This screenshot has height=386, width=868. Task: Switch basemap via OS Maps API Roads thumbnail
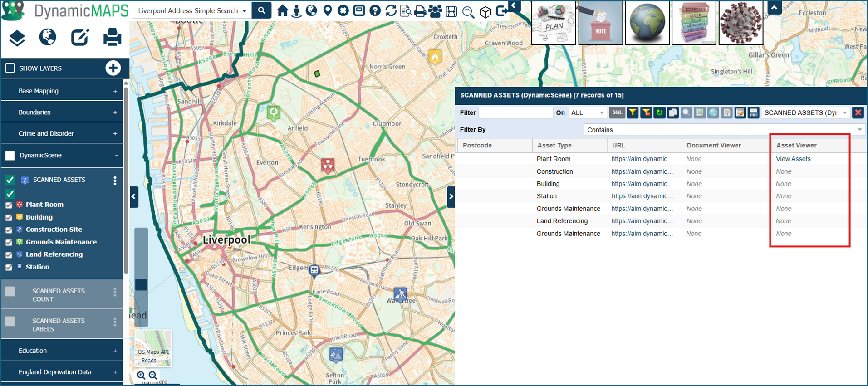(153, 348)
